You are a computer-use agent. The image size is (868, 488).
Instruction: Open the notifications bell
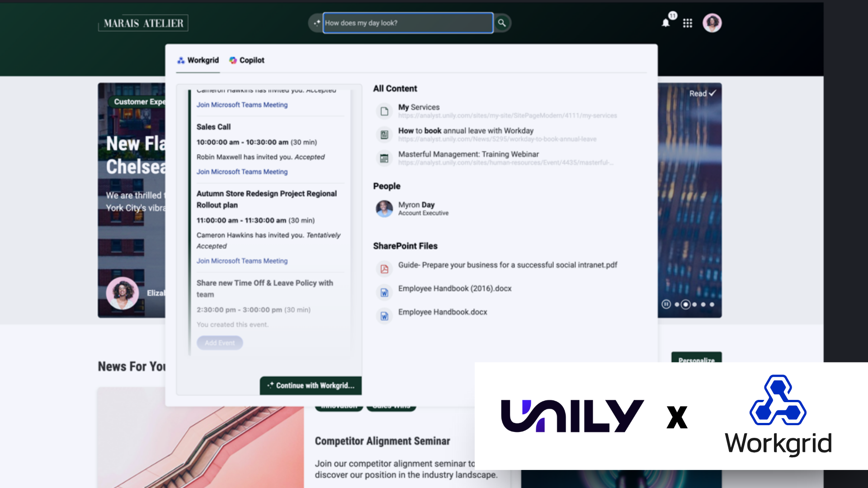(x=665, y=23)
